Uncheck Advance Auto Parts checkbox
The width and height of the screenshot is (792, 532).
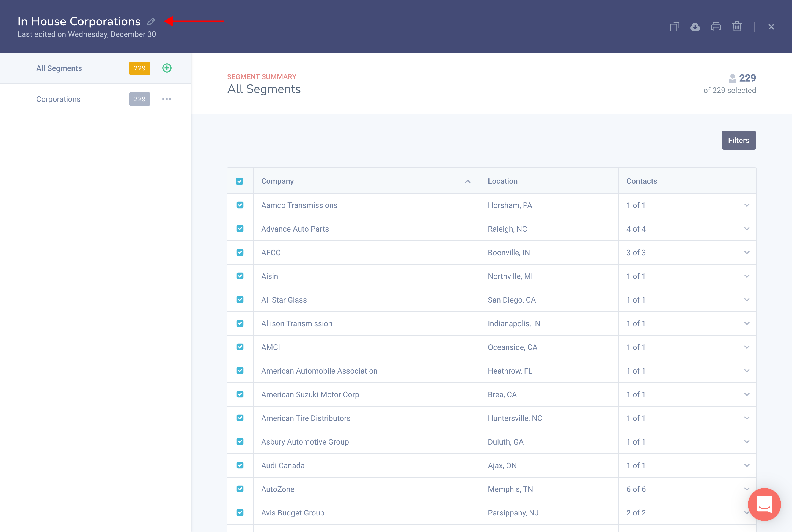[240, 229]
